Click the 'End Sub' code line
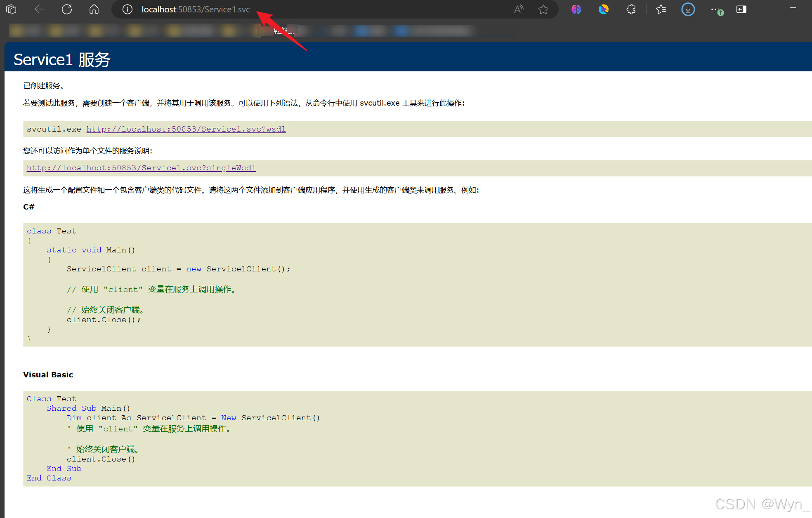Image resolution: width=812 pixels, height=518 pixels. pos(64,469)
